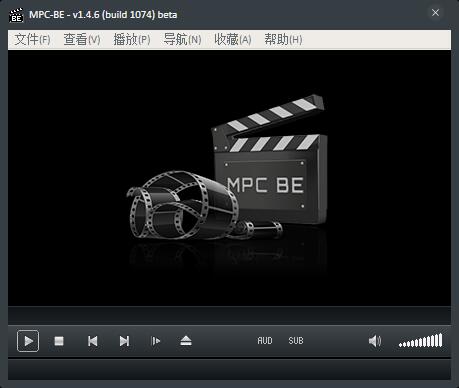Skip to the next file
459x388 pixels.
coord(124,341)
